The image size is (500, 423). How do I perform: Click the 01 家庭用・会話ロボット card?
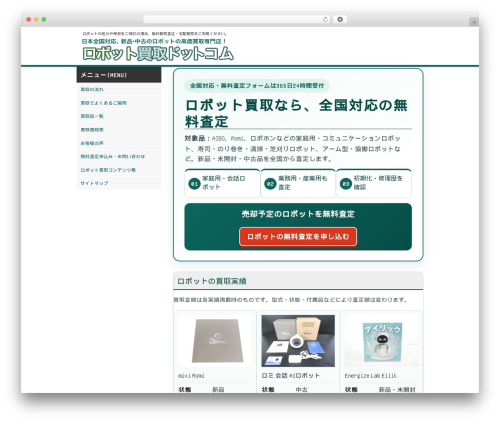pos(222,183)
